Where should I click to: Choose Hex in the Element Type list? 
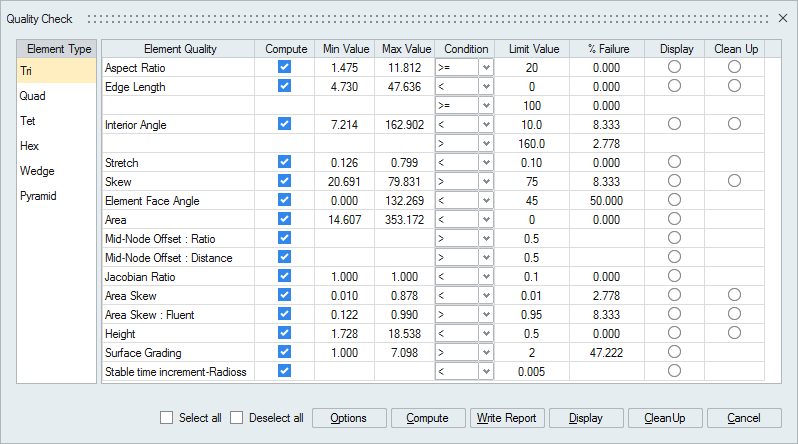coord(30,146)
